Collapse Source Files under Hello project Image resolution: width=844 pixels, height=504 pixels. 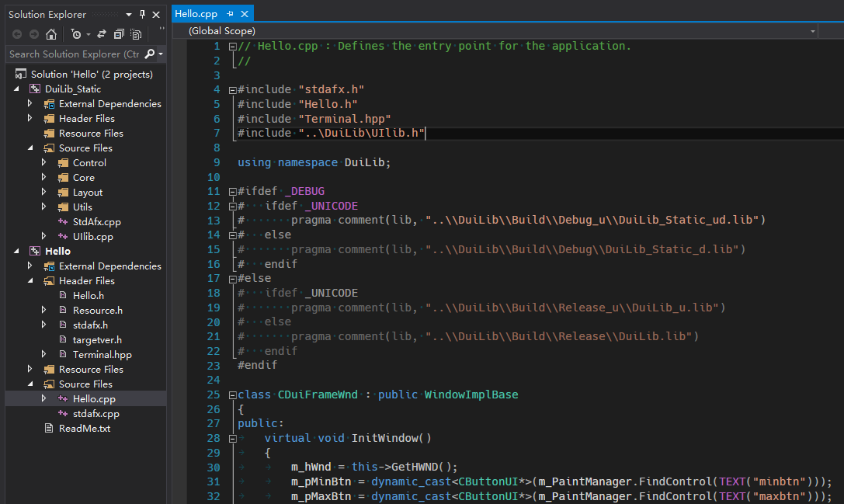30,384
